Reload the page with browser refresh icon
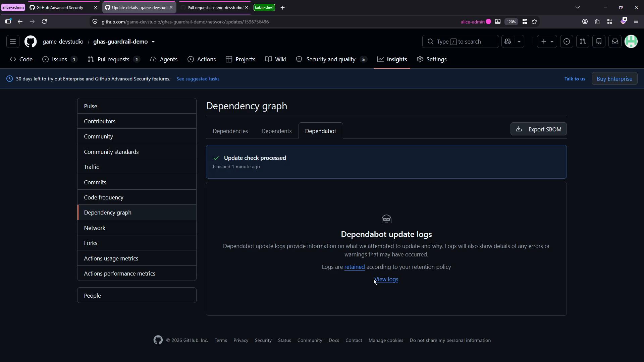This screenshot has width=644, height=362. point(44,21)
